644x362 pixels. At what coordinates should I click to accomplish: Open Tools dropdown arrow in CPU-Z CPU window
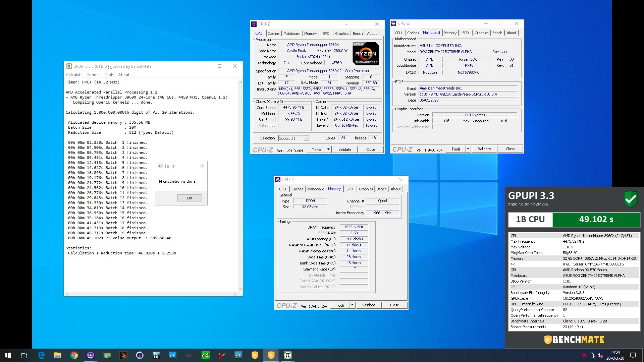(x=328, y=149)
